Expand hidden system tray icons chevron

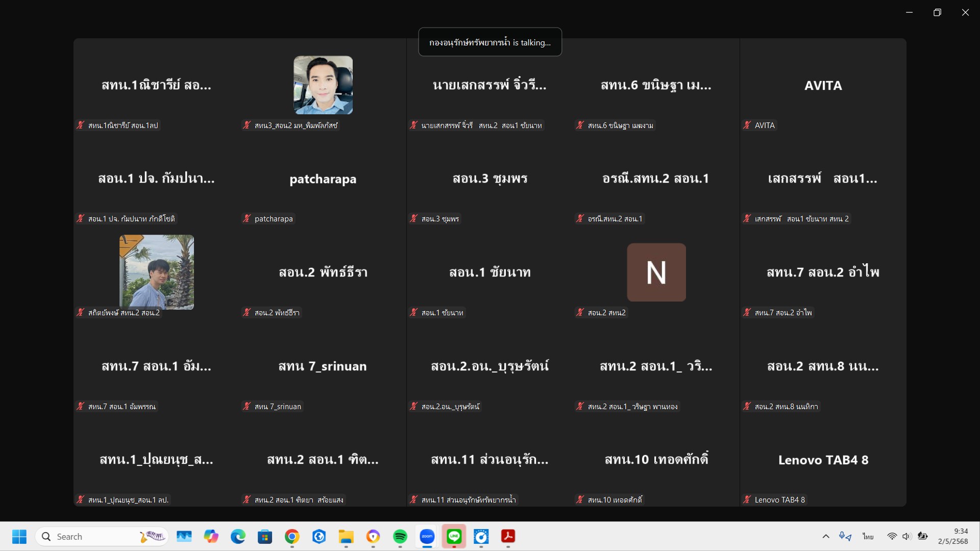825,536
